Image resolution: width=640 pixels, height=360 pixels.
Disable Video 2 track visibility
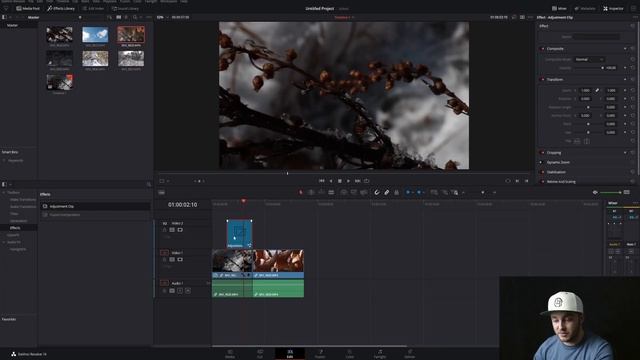point(180,230)
